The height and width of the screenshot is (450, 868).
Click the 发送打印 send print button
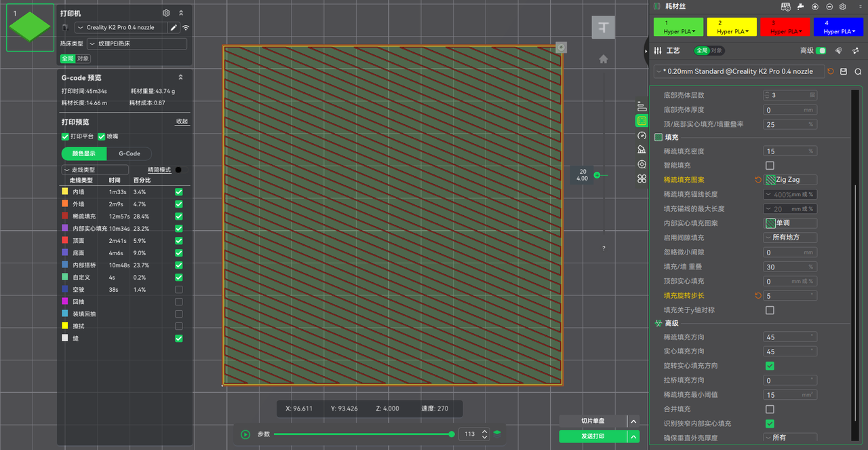(x=593, y=436)
